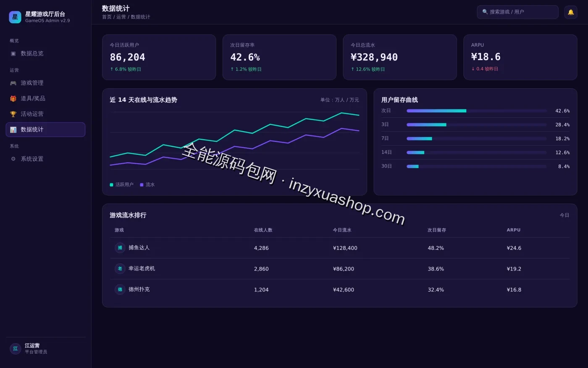Click the 次日 retention progress bar
The width and height of the screenshot is (588, 368).
(477, 111)
